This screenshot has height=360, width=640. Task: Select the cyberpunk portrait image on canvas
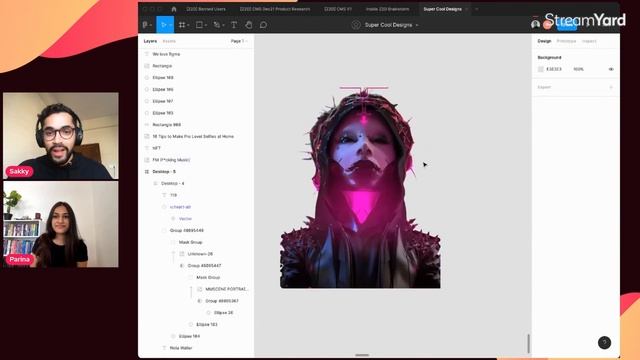pyautogui.click(x=360, y=188)
